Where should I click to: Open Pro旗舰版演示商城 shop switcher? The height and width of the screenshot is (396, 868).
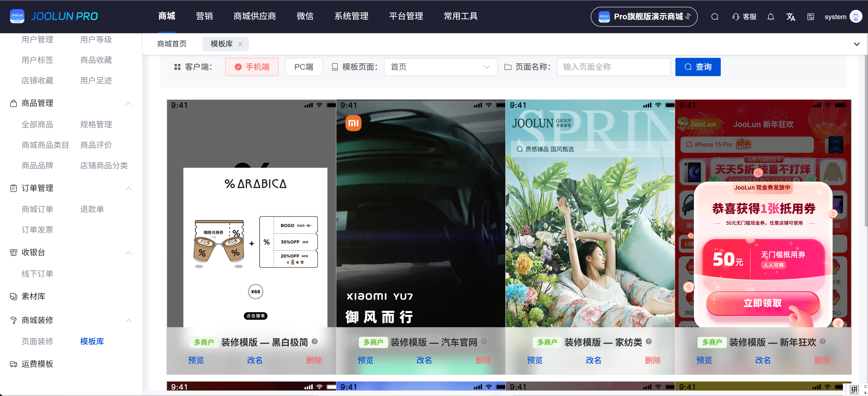pyautogui.click(x=644, y=16)
